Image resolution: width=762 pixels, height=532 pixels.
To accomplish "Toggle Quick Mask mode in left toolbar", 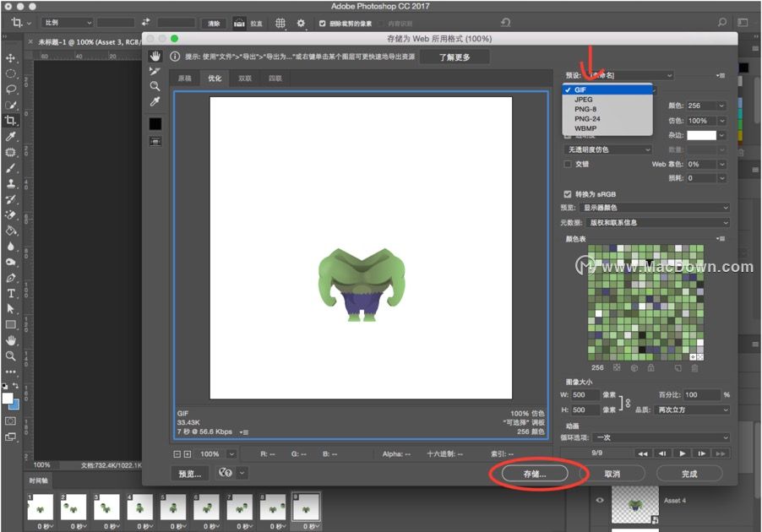I will pyautogui.click(x=10, y=421).
